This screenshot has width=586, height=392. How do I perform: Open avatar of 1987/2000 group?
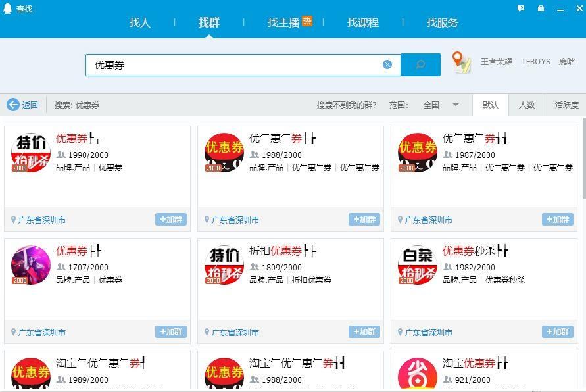(x=418, y=153)
